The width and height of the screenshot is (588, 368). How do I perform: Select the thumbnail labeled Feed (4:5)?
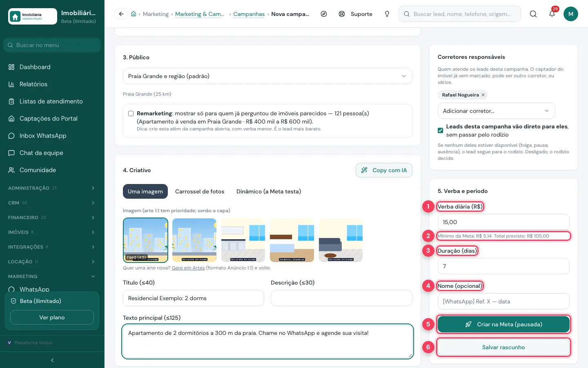(145, 240)
